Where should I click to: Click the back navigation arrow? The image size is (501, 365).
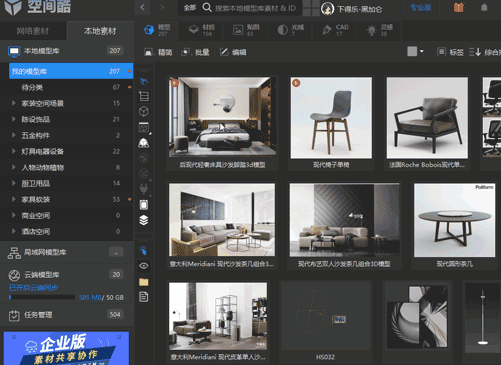click(142, 7)
